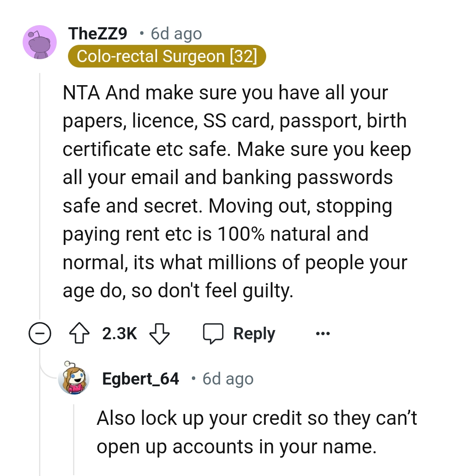Click the 6d ago timestamp on Egbert_64's reply

point(228,379)
